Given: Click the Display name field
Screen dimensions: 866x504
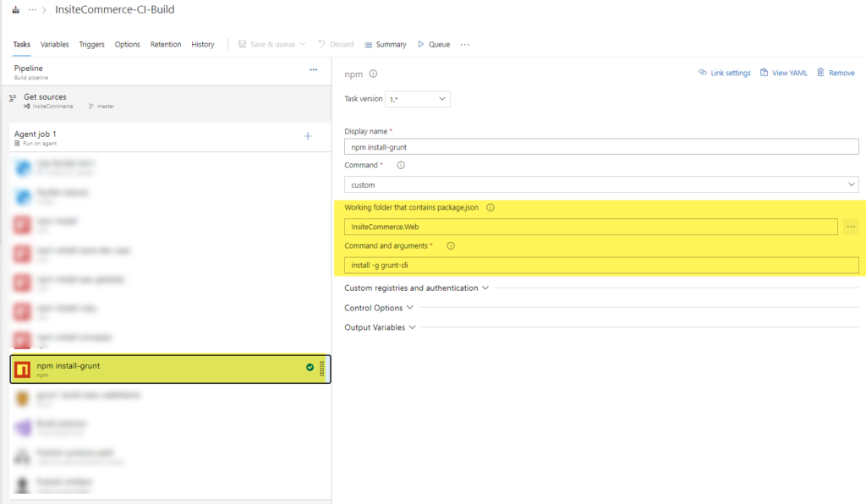Looking at the screenshot, I should (601, 147).
